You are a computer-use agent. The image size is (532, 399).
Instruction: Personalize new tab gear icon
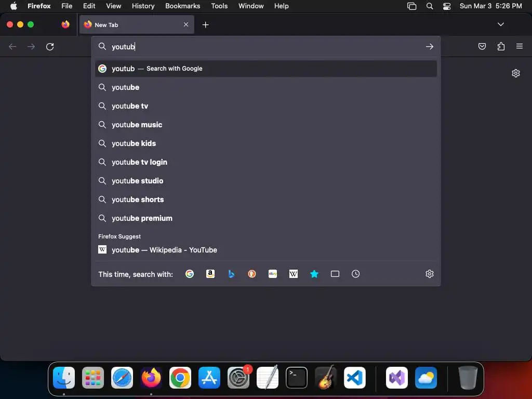click(516, 73)
